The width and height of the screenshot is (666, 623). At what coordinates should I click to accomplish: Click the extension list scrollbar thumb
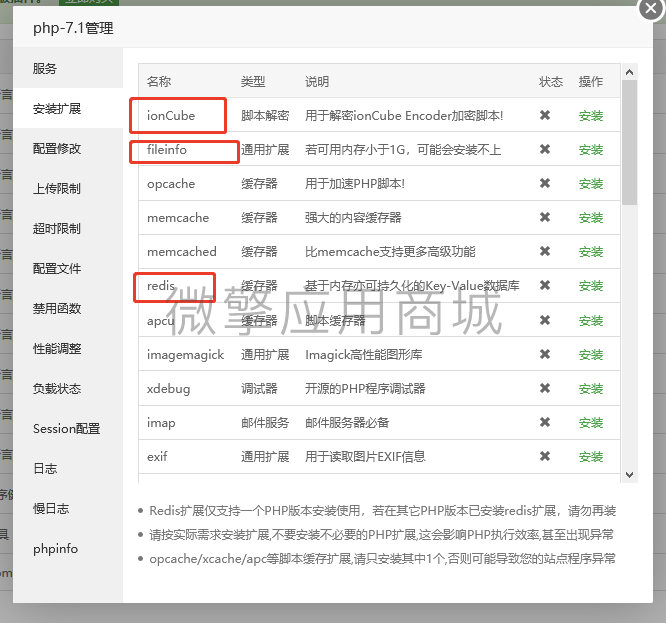coord(629,142)
